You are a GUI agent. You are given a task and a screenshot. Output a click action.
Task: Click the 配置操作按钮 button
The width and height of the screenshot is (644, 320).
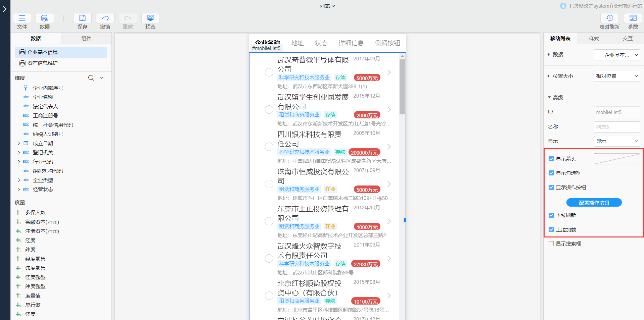click(594, 202)
